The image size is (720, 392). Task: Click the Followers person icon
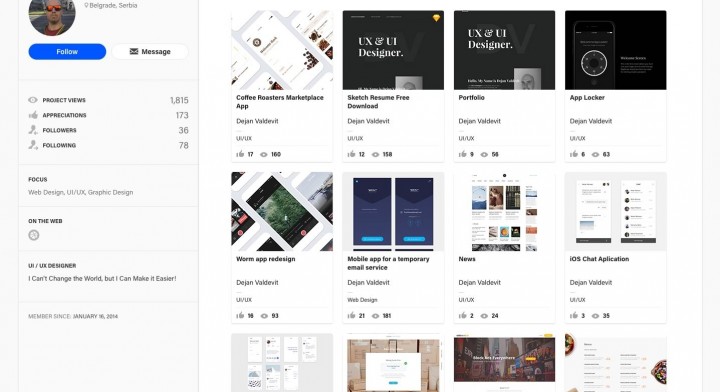33,130
